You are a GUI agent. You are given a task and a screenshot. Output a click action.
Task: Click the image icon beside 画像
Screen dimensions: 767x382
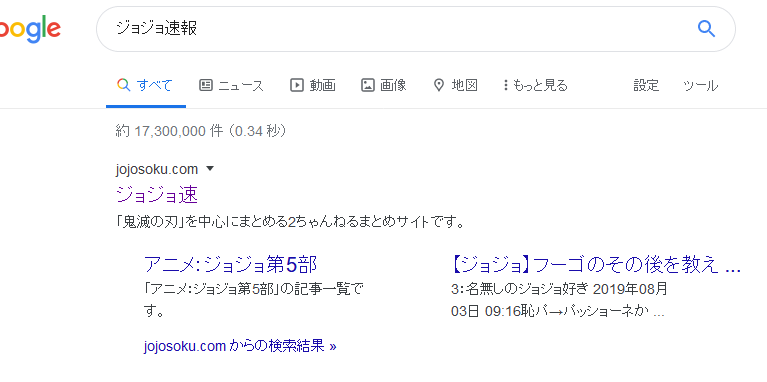pyautogui.click(x=368, y=86)
